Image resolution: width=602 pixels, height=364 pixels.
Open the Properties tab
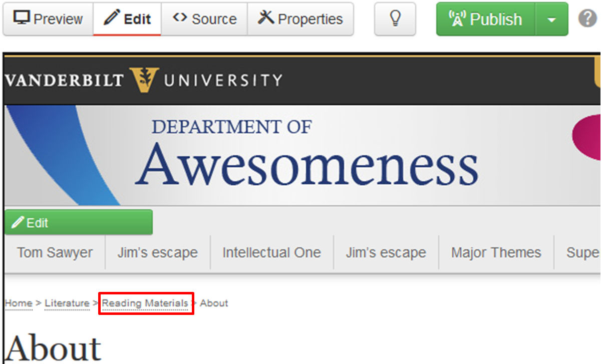coord(300,19)
